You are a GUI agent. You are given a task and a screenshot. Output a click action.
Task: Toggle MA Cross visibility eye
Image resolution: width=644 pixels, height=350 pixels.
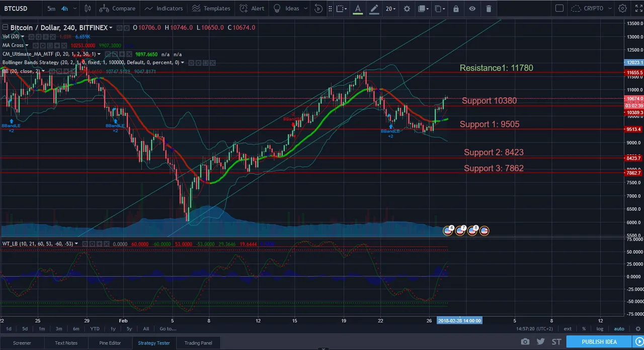(35, 45)
